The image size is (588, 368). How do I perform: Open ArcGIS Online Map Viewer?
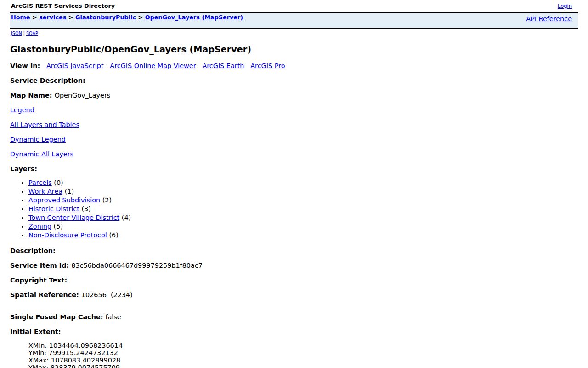click(x=153, y=66)
